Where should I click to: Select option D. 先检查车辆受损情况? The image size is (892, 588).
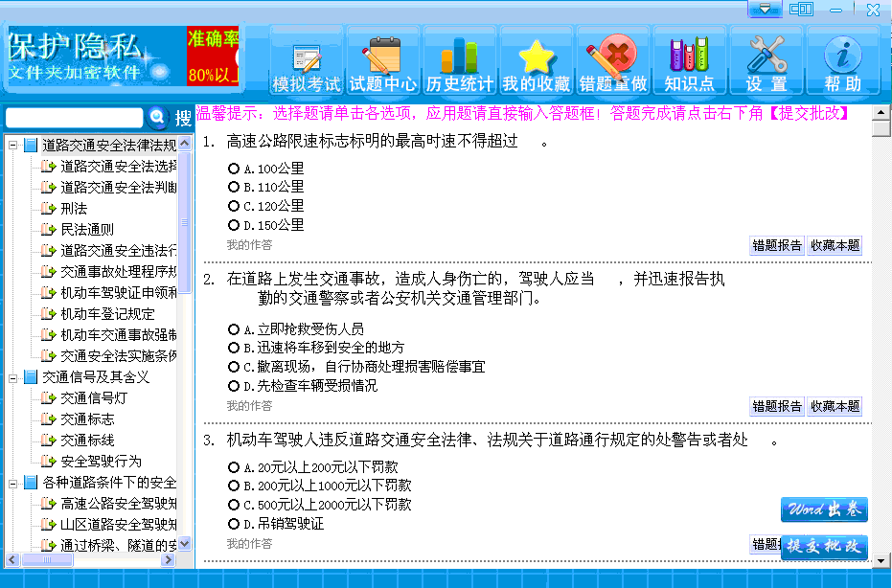click(x=233, y=386)
